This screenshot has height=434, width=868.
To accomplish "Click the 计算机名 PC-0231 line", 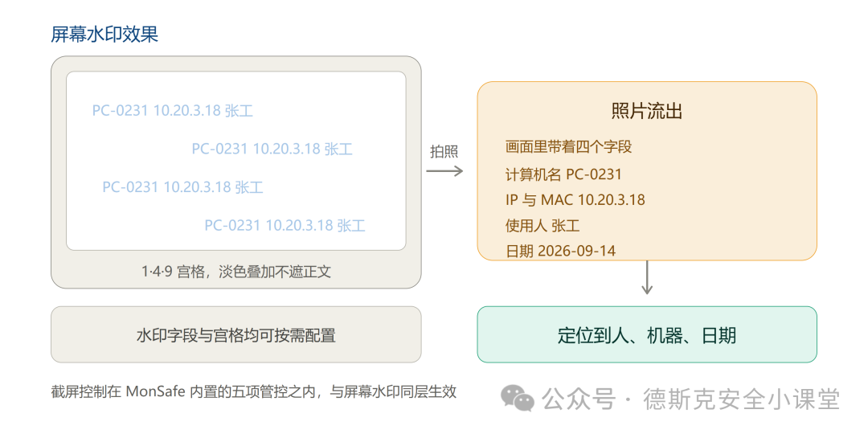I will point(563,175).
